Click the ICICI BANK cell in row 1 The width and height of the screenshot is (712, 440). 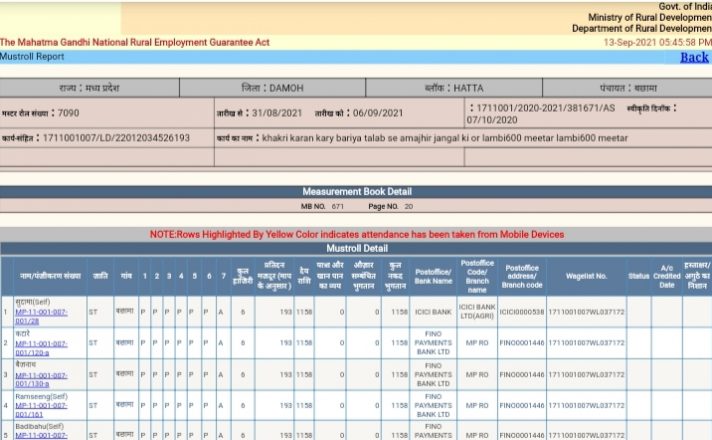[433, 312]
